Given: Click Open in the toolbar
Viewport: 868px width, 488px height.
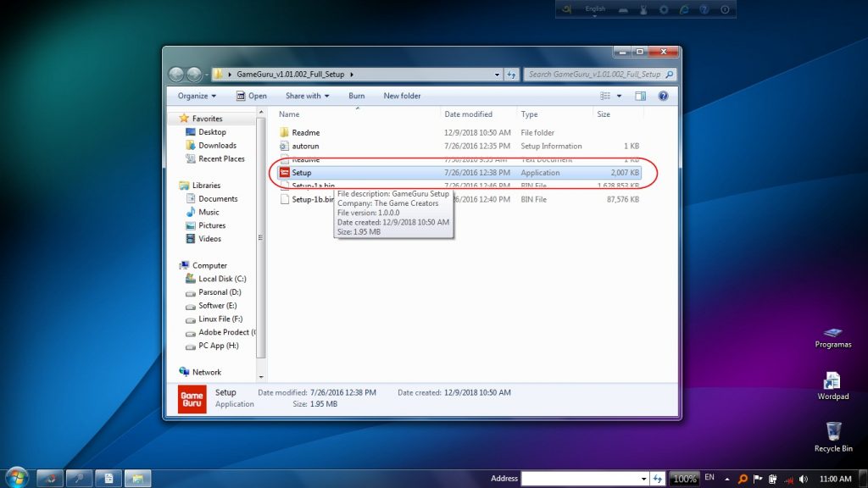Looking at the screenshot, I should 251,96.
